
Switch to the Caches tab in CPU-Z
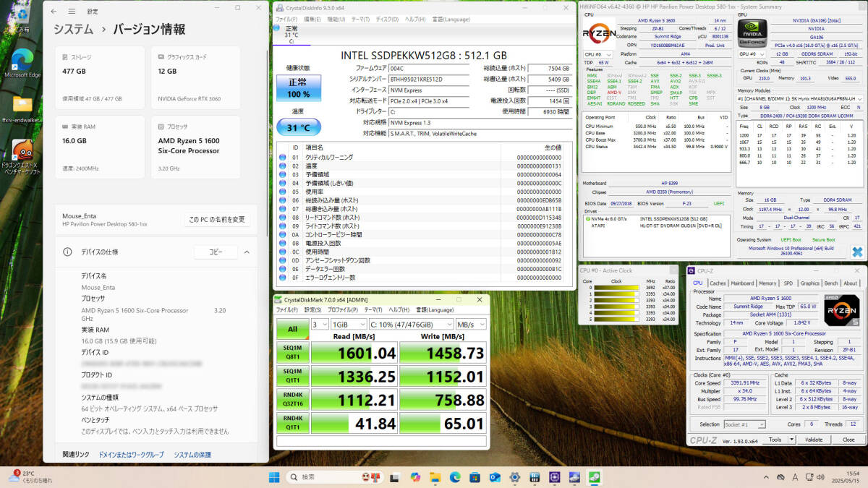[718, 283]
